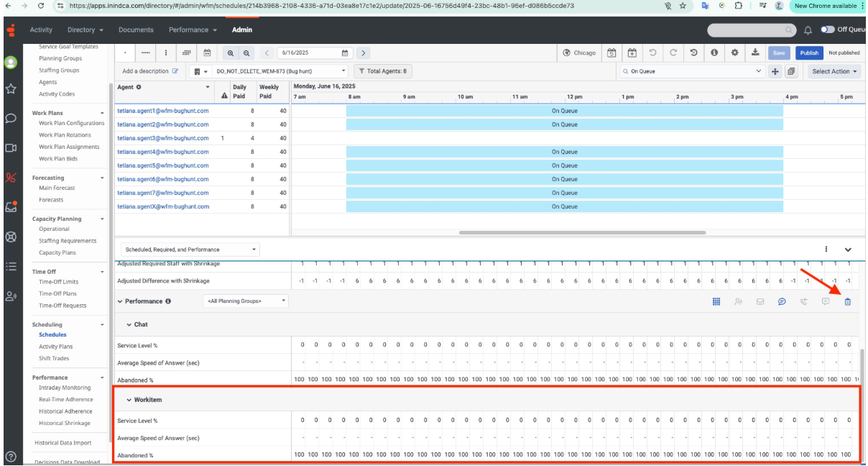Open the Select Action dropdown
This screenshot has height=466, width=868.
[x=834, y=71]
